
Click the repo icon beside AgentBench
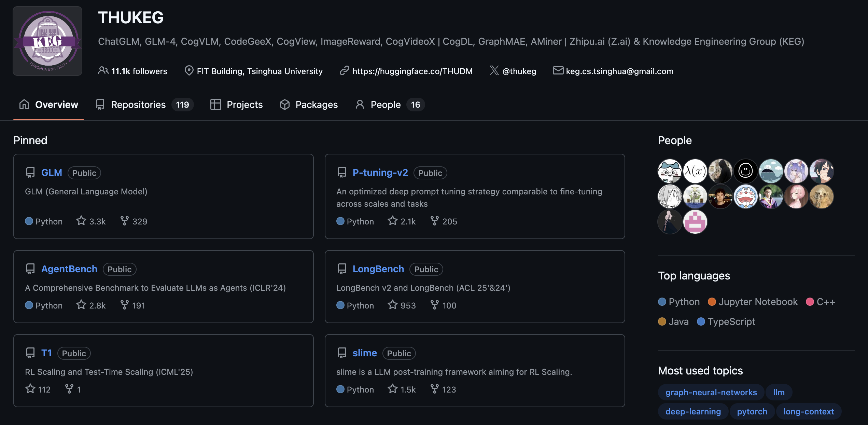(x=30, y=269)
